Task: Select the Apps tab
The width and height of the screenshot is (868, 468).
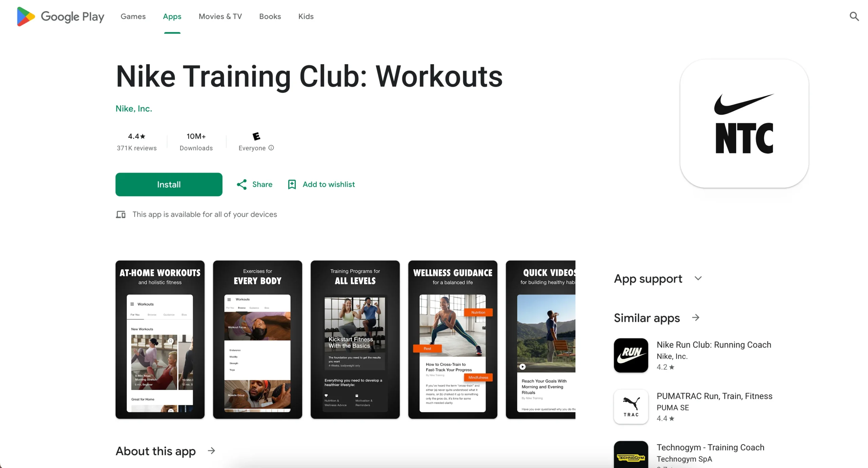Action: pos(172,16)
